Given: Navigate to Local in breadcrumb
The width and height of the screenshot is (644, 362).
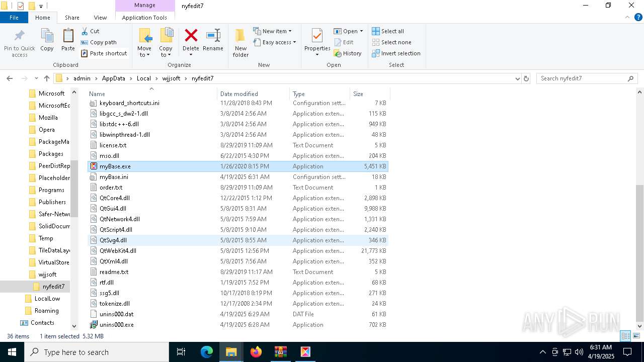Looking at the screenshot, I should click(x=143, y=78).
